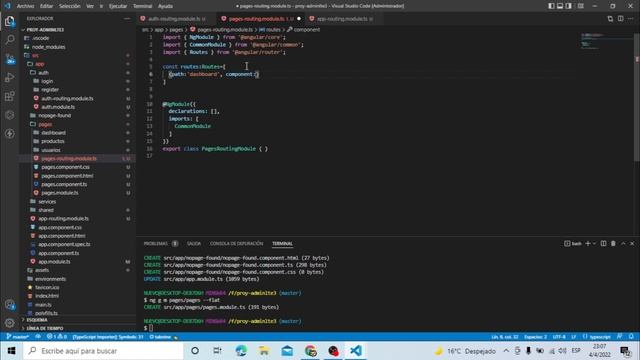The width and height of the screenshot is (640, 360).
Task: Close the terminal panel
Action: (x=632, y=244)
